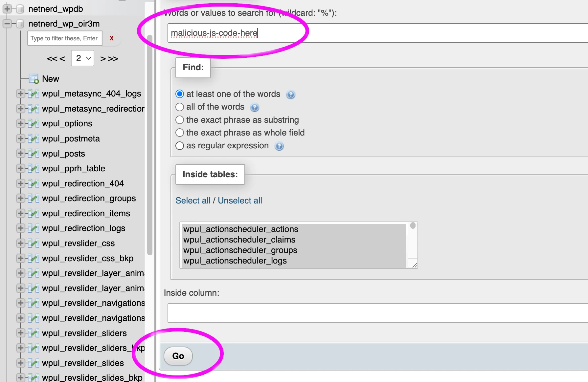Screen dimensions: 588x382
Task: Click the table icon beside wpul_options
Action: pyautogui.click(x=34, y=123)
